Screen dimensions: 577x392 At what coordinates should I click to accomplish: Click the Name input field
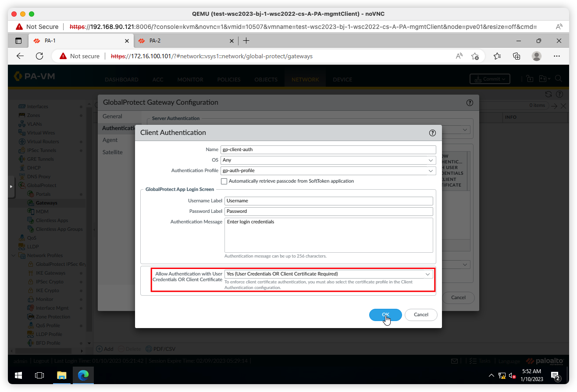point(328,149)
